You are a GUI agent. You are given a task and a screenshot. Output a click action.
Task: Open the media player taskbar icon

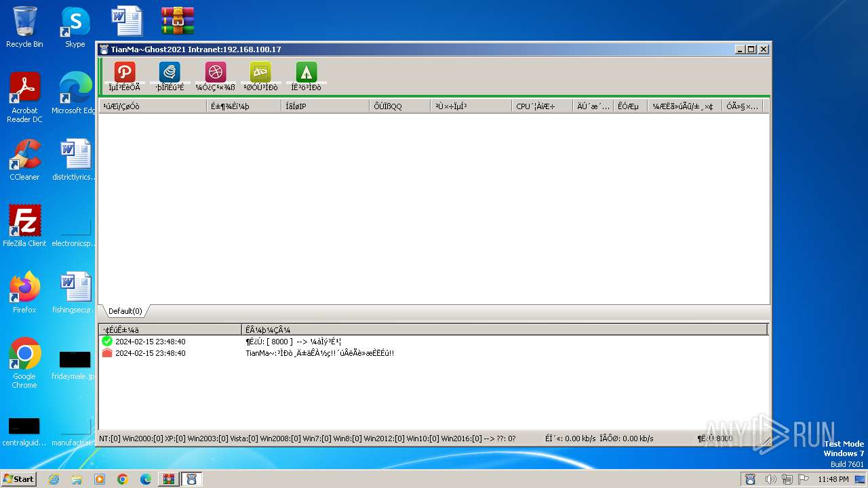pos(100,479)
